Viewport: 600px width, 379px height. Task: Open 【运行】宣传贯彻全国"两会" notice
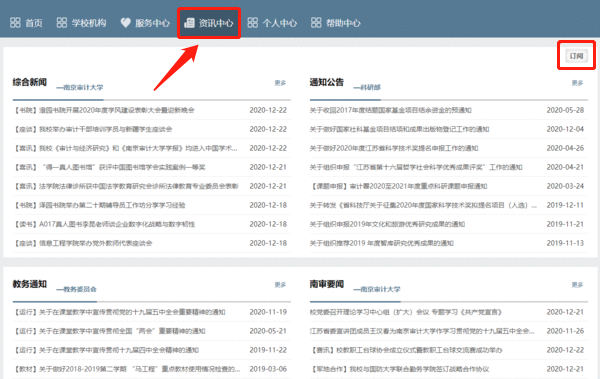click(x=109, y=331)
